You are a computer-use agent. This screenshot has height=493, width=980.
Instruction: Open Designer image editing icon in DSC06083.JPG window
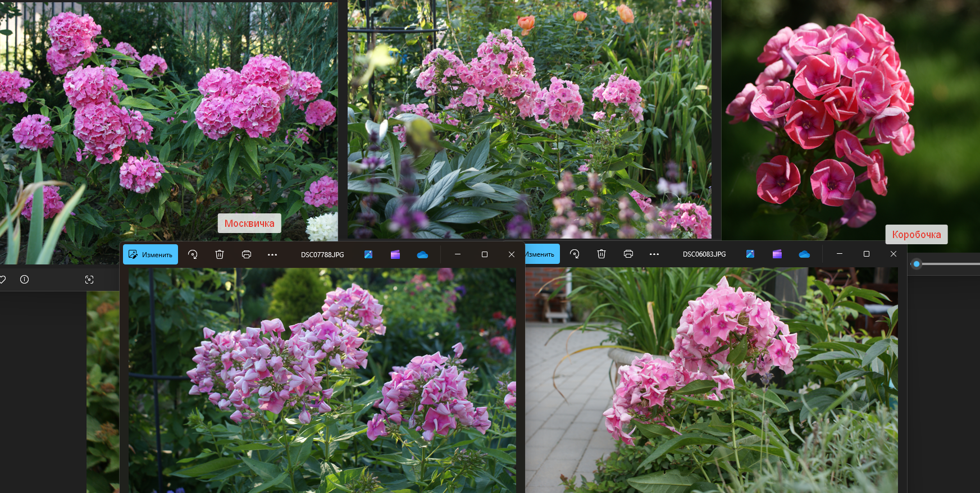tap(750, 254)
